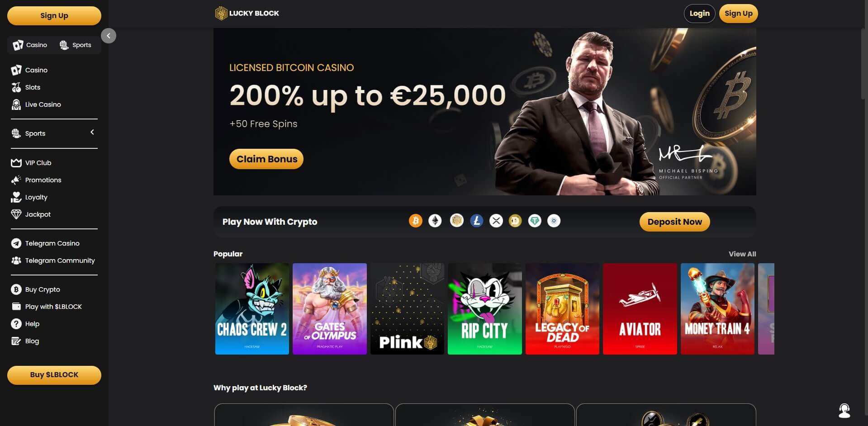Click the Tether crypto icon
This screenshot has width=868, height=426.
(535, 221)
